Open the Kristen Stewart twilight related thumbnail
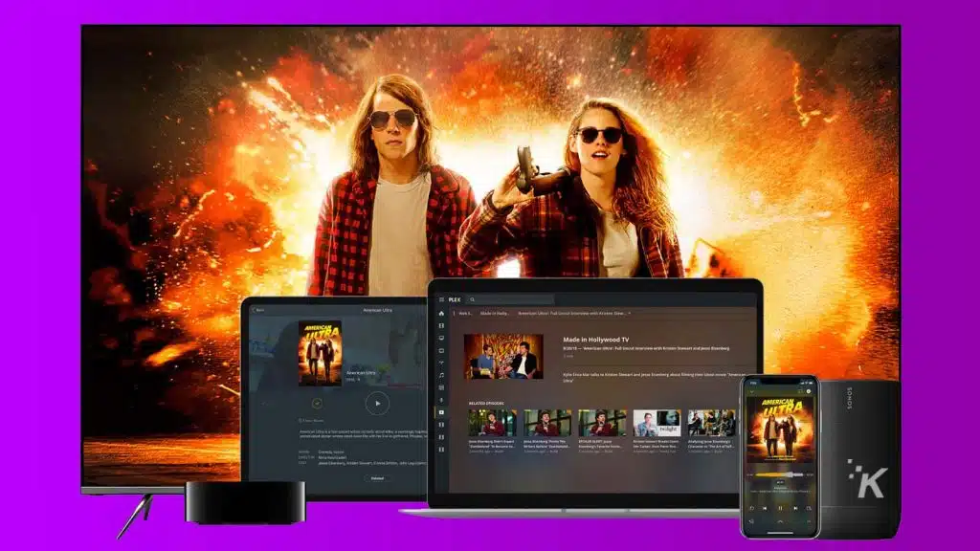The width and height of the screenshot is (980, 551). point(657,423)
